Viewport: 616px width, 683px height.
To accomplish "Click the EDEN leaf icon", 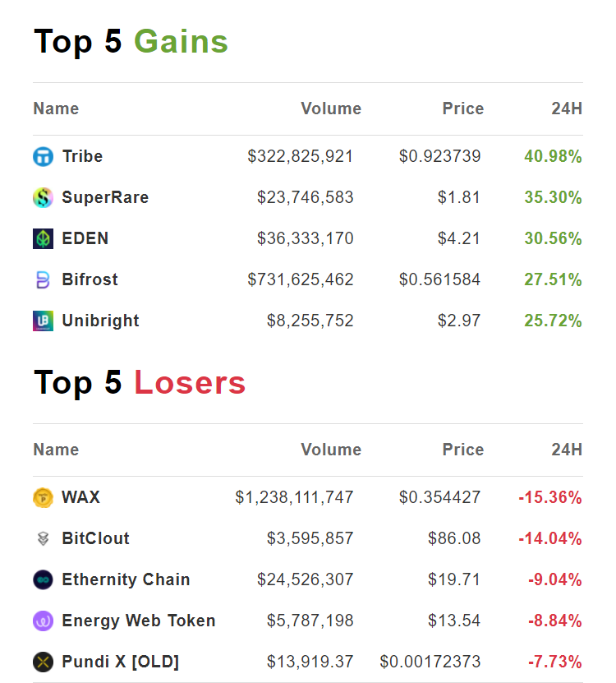I will (43, 238).
